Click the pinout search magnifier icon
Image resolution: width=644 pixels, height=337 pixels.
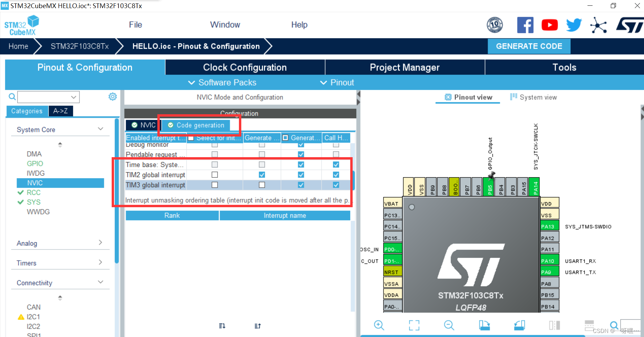coord(615,325)
